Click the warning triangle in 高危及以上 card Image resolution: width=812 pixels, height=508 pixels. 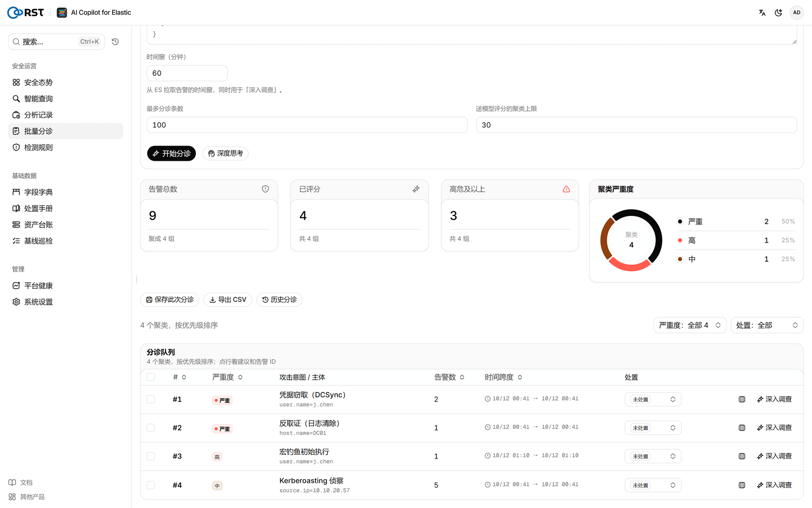566,189
